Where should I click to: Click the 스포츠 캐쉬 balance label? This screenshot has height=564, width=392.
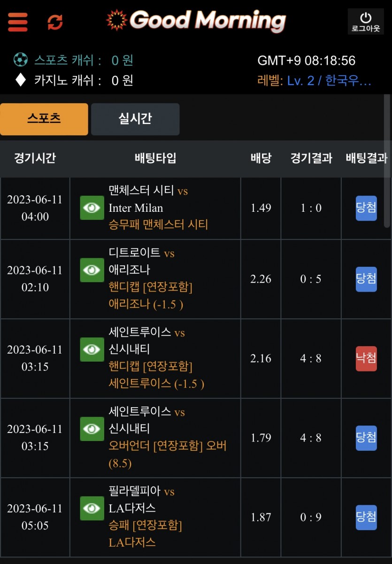tap(68, 60)
